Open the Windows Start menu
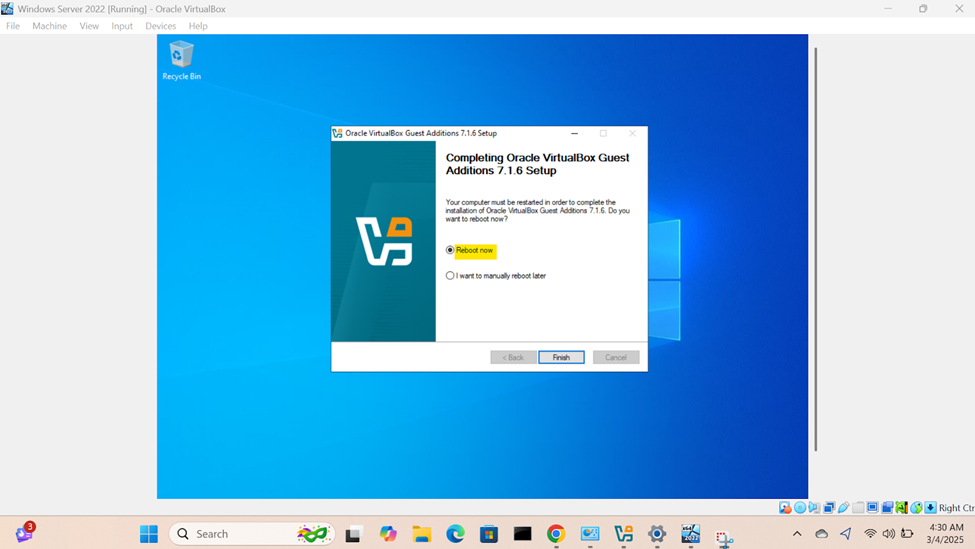The height and width of the screenshot is (549, 975). (x=149, y=533)
